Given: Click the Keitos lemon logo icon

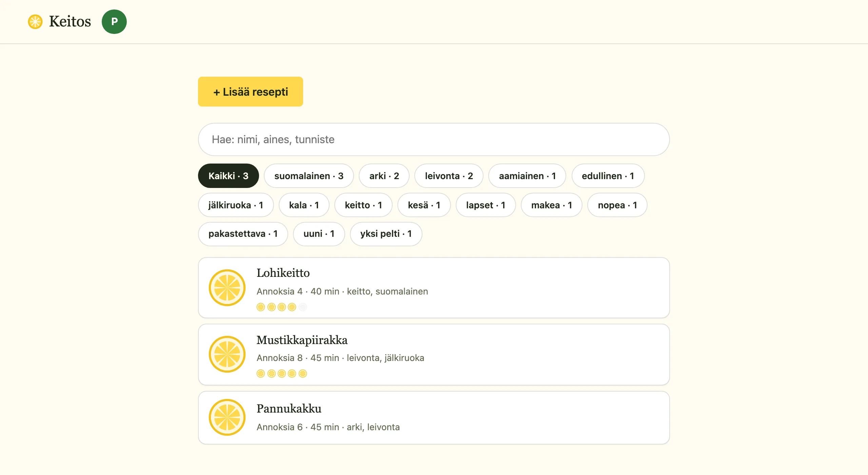Looking at the screenshot, I should click(35, 22).
